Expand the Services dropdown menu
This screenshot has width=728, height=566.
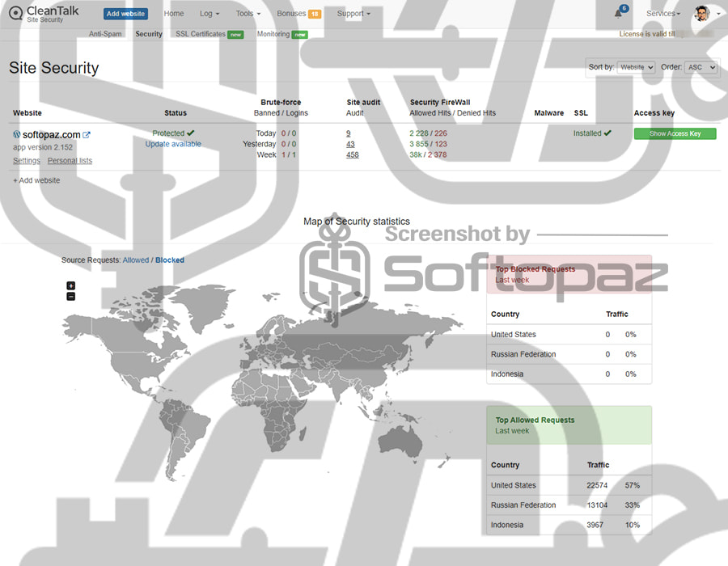pos(663,14)
